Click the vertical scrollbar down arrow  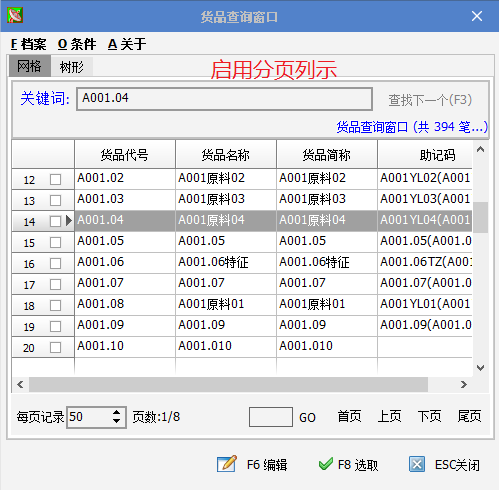click(x=480, y=368)
